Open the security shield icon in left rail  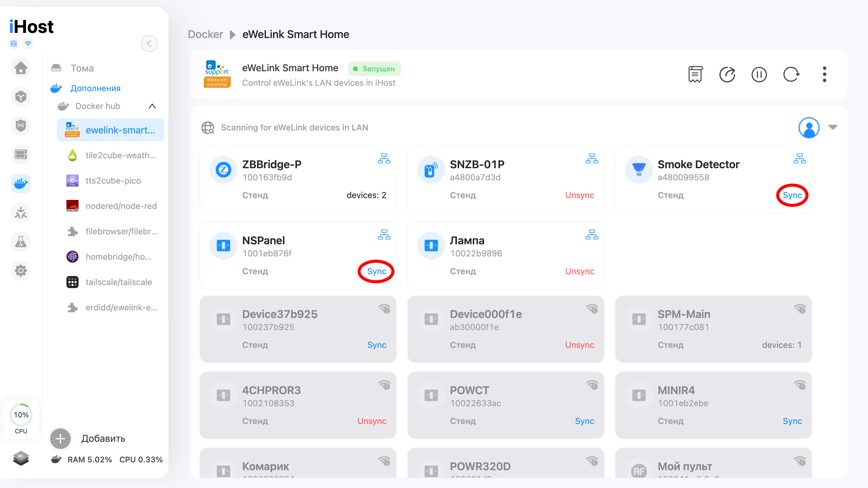pyautogui.click(x=21, y=126)
